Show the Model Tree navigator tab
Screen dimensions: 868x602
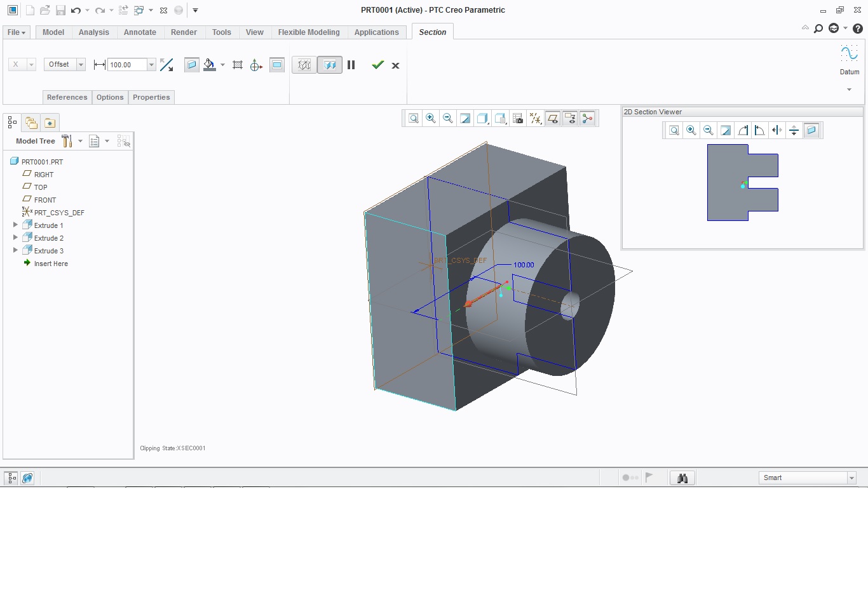[x=13, y=122]
